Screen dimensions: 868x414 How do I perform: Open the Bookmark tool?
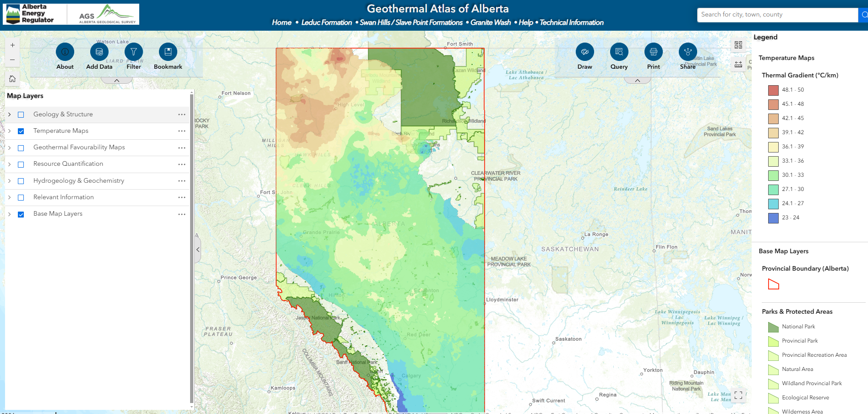click(168, 52)
